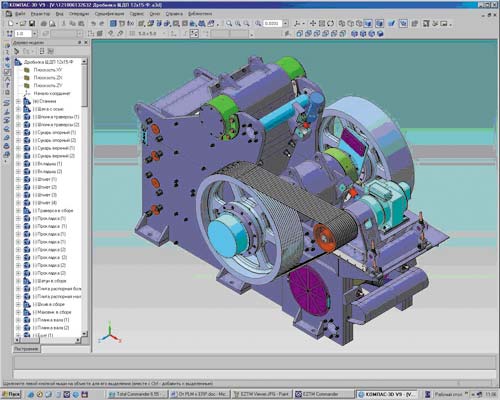This screenshot has width=500, height=400.
Task: Click the Rotate view circular-arrows tool
Action: click(330, 23)
